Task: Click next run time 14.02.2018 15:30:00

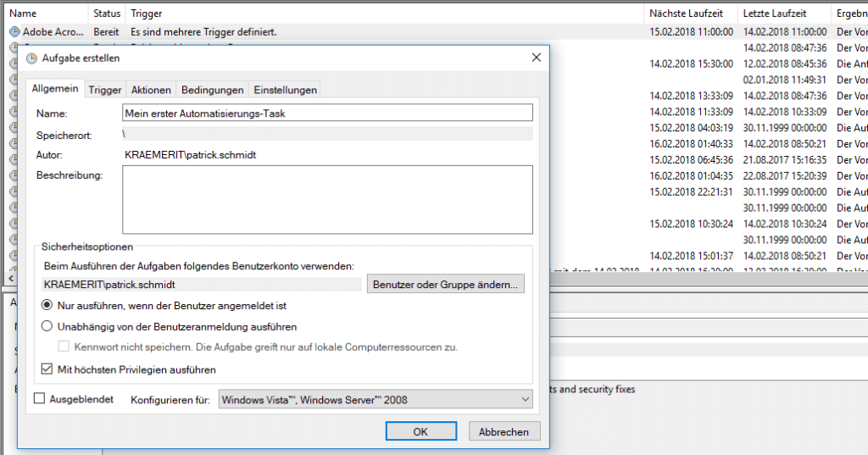Action: pyautogui.click(x=691, y=64)
